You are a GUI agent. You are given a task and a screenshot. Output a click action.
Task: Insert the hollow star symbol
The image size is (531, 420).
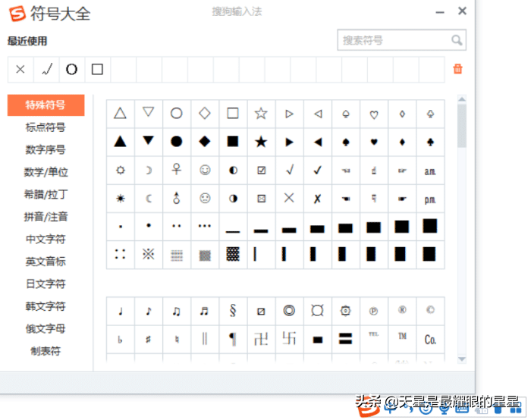click(x=261, y=114)
